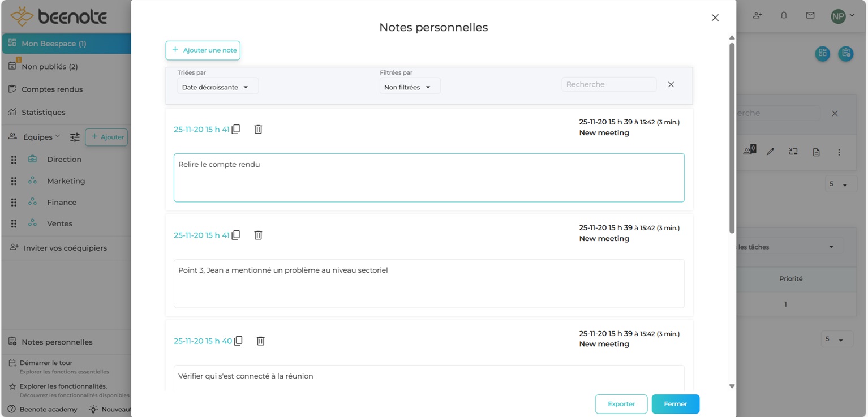
Task: Open the meeting attendees icon showing zero
Action: (x=748, y=152)
